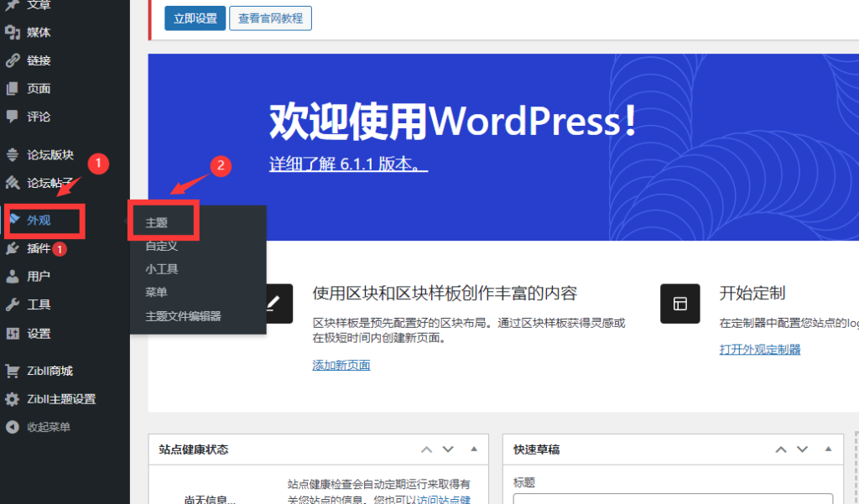Select 论坛版块 in the sidebar
This screenshot has height=504, width=859.
50,155
